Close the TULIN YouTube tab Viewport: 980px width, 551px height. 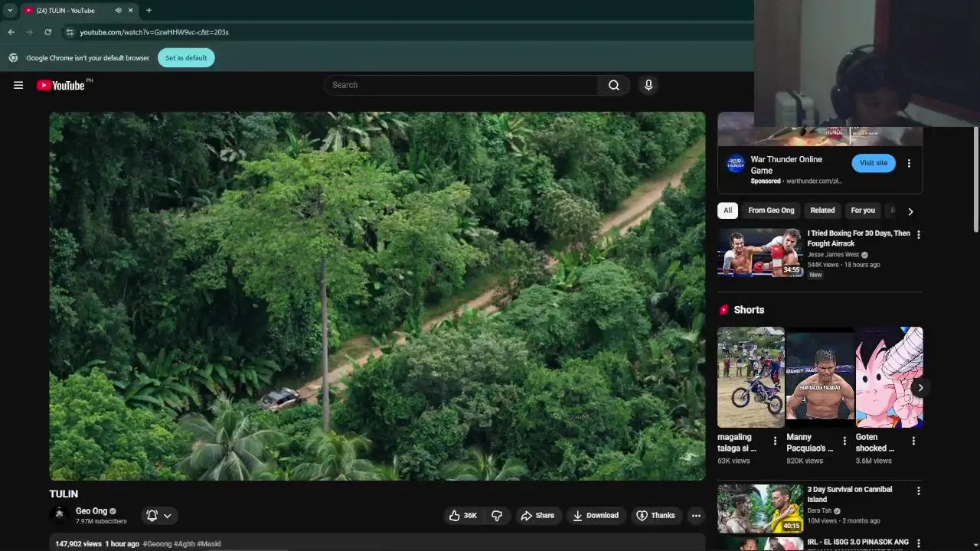coord(130,11)
